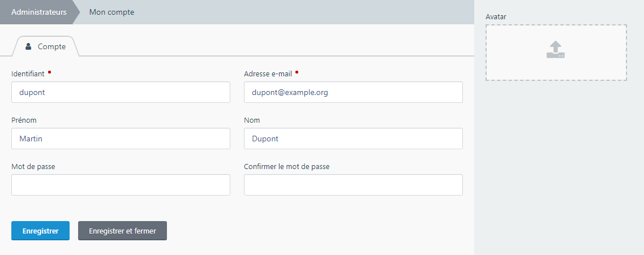Screen dimensions: 644x255
Task: Click the Identifiant label text
Action: point(28,74)
